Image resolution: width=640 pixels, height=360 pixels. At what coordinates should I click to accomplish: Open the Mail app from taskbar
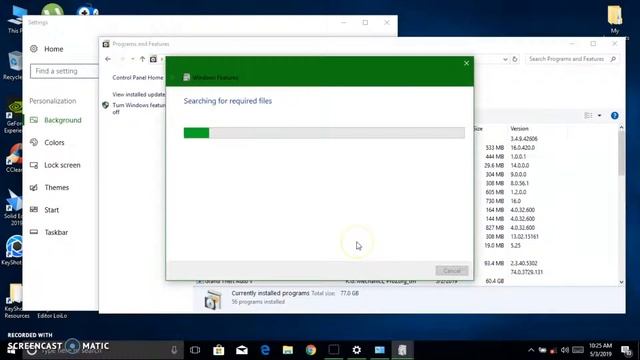[242, 350]
